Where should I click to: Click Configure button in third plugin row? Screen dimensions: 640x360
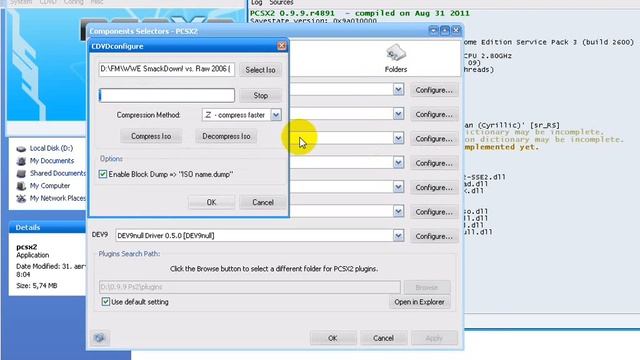(434, 139)
